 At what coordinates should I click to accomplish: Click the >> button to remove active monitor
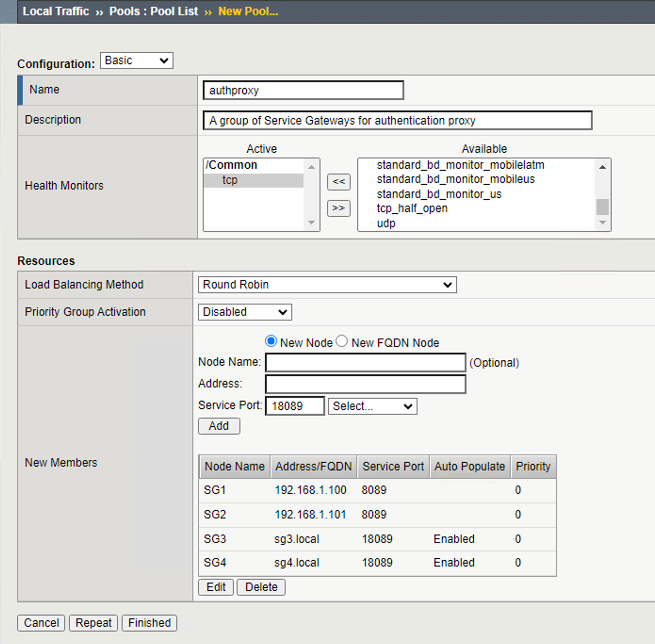coord(338,208)
